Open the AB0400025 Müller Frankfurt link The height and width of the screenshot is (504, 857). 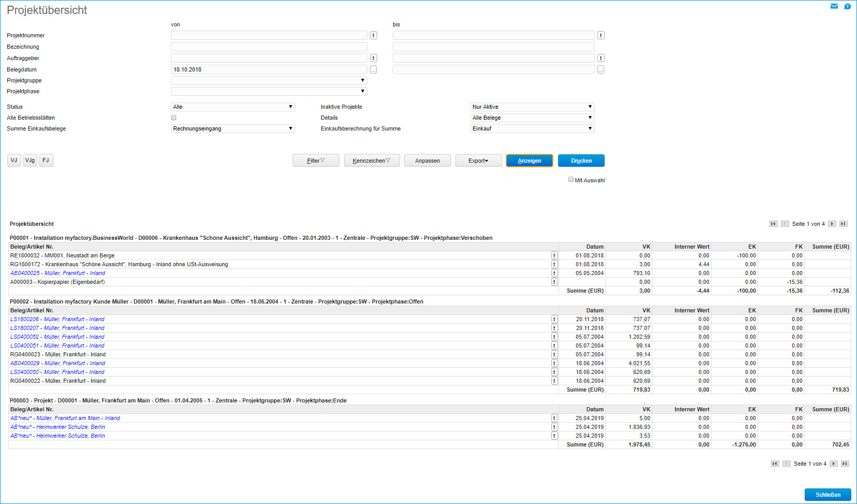[58, 273]
